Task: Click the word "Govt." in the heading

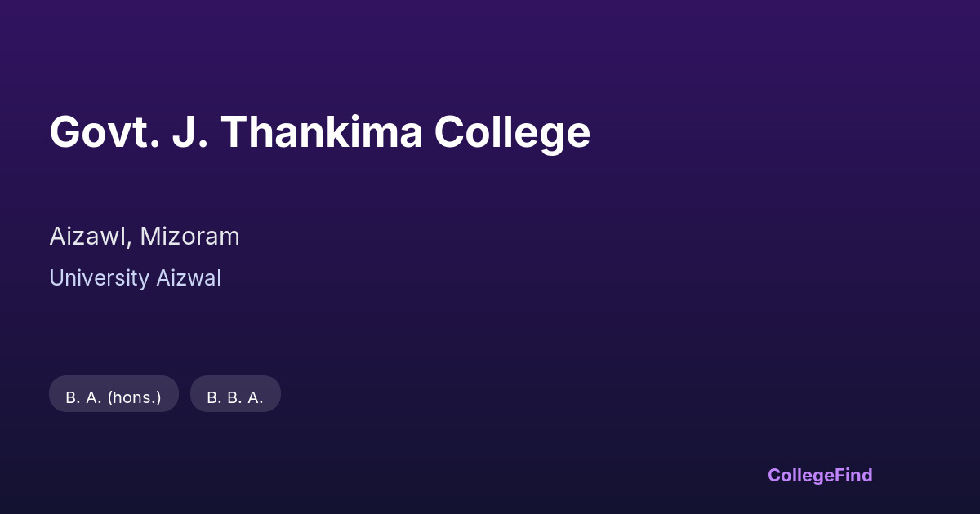Action: [105, 132]
